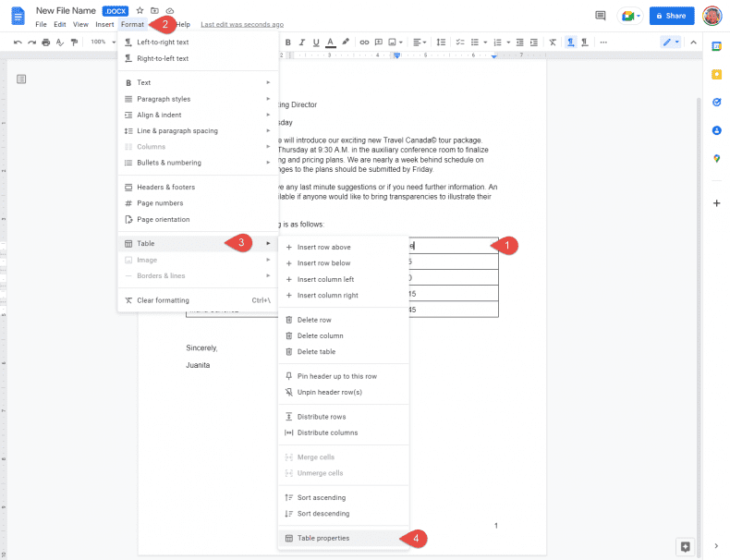
Task: Open the 'Last edit was seconds ago' link
Action: click(x=242, y=24)
